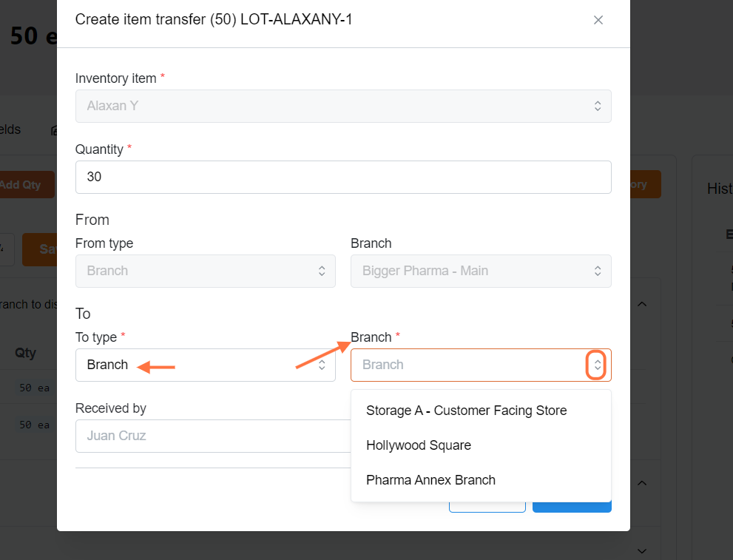Collapse the upper section chevron in the background page
Image resolution: width=733 pixels, height=560 pixels.
[642, 304]
